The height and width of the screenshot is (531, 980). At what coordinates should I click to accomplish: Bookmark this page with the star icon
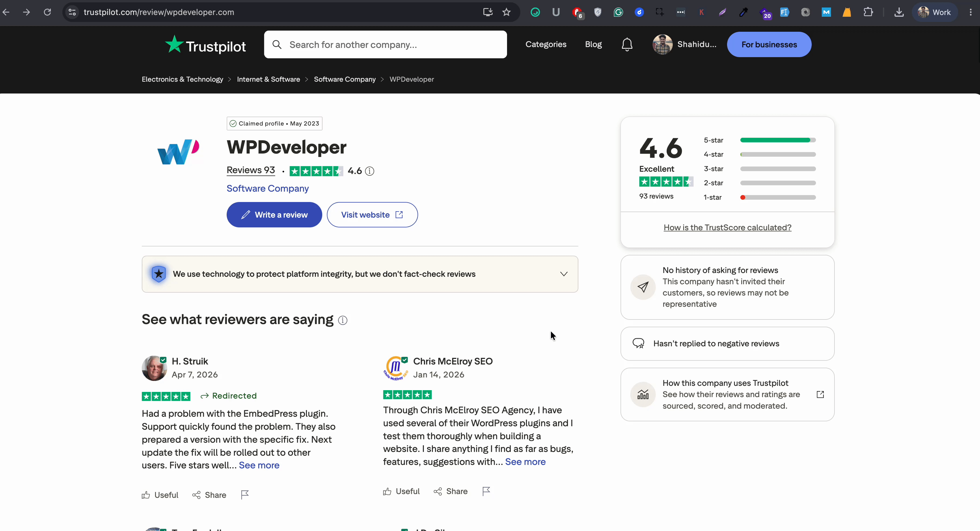506,12
